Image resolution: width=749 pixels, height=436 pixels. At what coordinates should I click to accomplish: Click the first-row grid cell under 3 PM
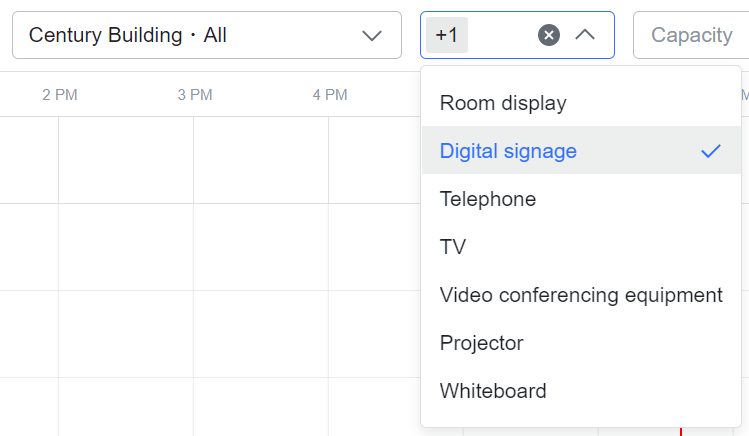click(x=260, y=160)
